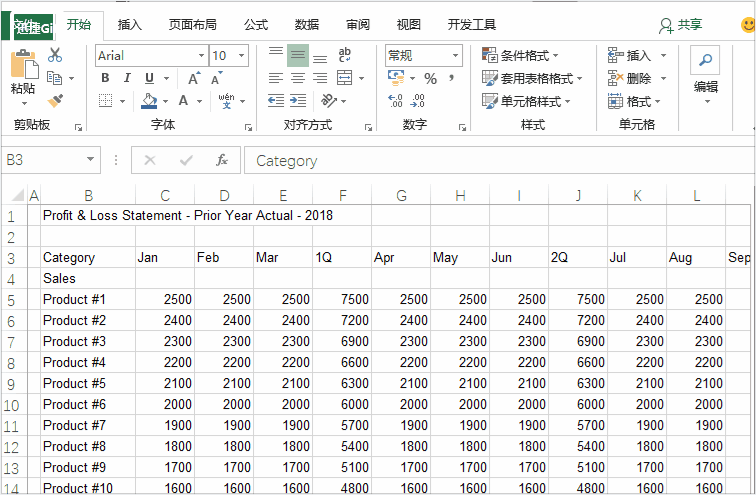This screenshot has height=495, width=756.
Task: Open the Arial font name dropdown
Action: click(x=202, y=55)
